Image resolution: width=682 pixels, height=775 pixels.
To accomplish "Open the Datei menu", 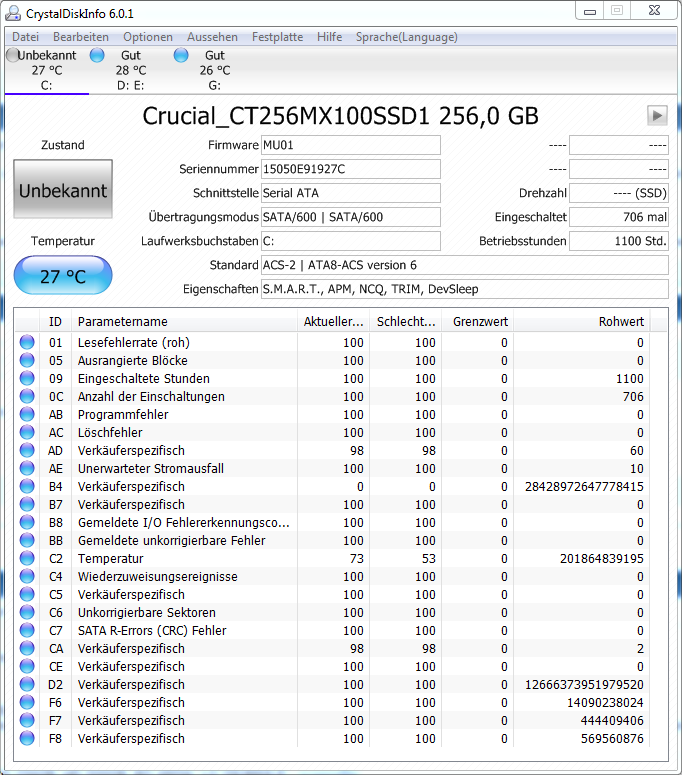I will (25, 37).
